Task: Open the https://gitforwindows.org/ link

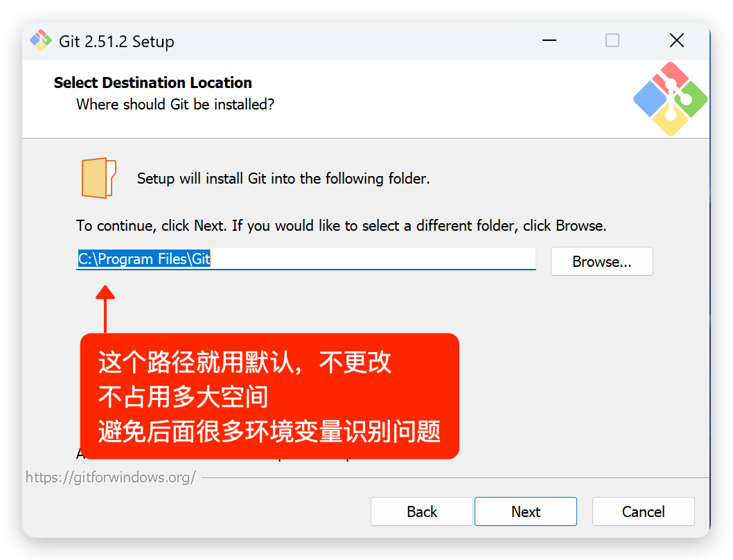Action: 111,478
